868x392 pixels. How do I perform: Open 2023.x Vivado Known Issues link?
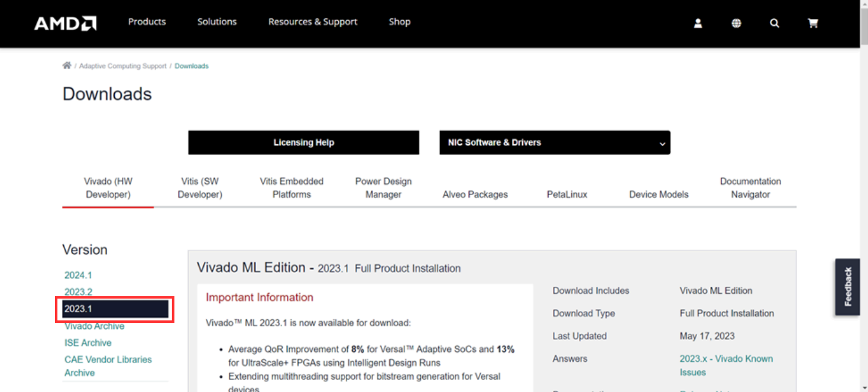pos(726,365)
